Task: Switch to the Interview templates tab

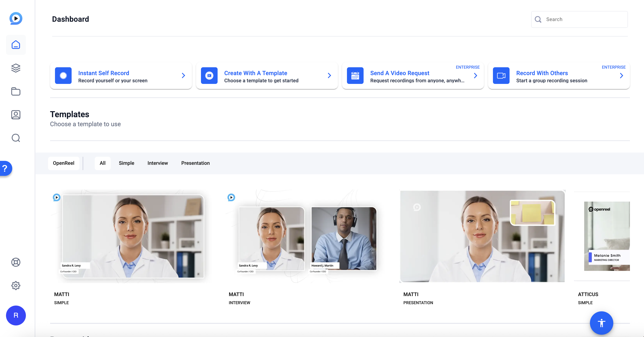Action: pyautogui.click(x=158, y=163)
